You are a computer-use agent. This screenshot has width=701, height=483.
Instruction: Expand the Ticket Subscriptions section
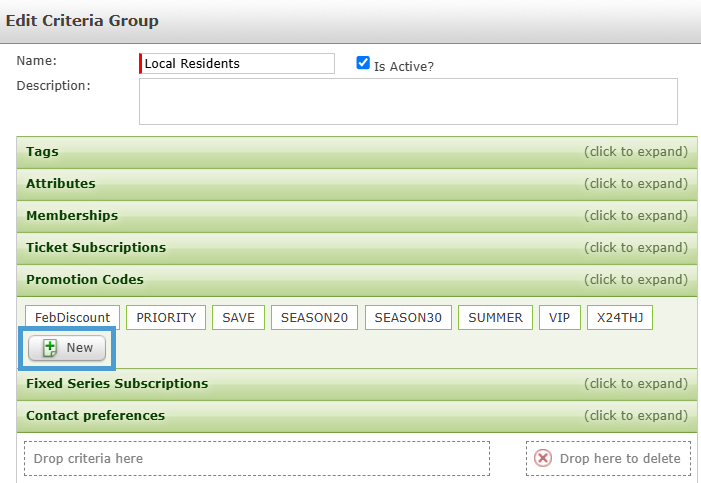(357, 248)
